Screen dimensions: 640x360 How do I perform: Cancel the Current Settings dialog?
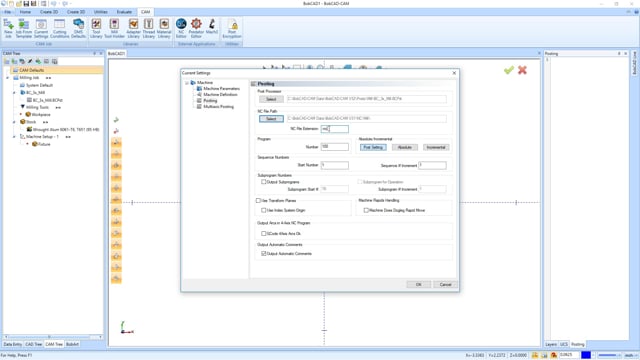click(445, 284)
